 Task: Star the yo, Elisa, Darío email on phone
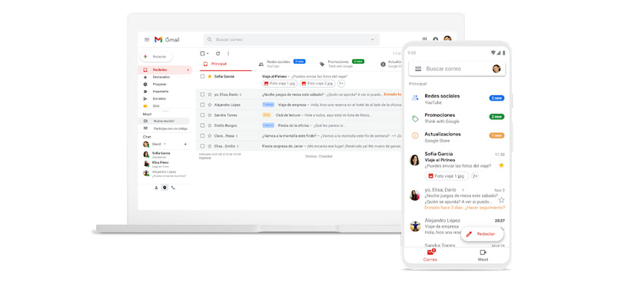pyautogui.click(x=501, y=200)
